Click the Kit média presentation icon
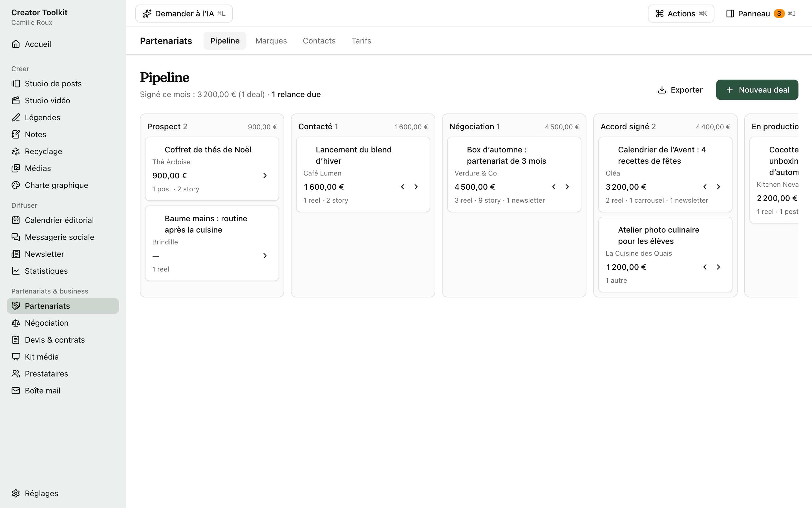The width and height of the screenshot is (812, 508). pyautogui.click(x=16, y=356)
